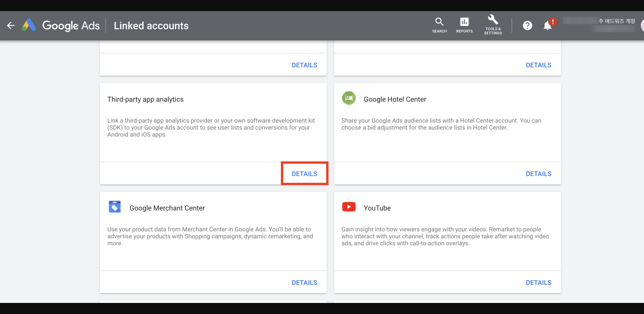This screenshot has height=314, width=644.
Task: Open the Help question mark icon
Action: 527,25
